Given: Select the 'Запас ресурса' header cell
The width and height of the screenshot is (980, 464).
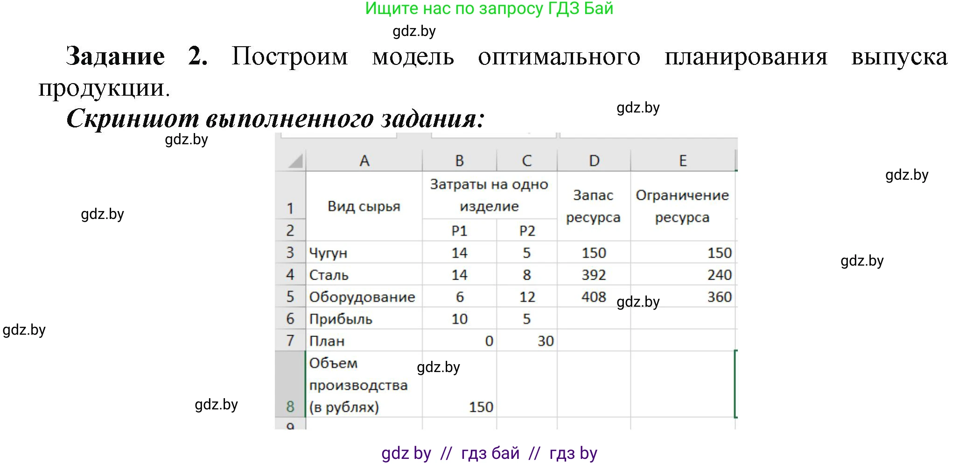Looking at the screenshot, I should click(x=594, y=207).
